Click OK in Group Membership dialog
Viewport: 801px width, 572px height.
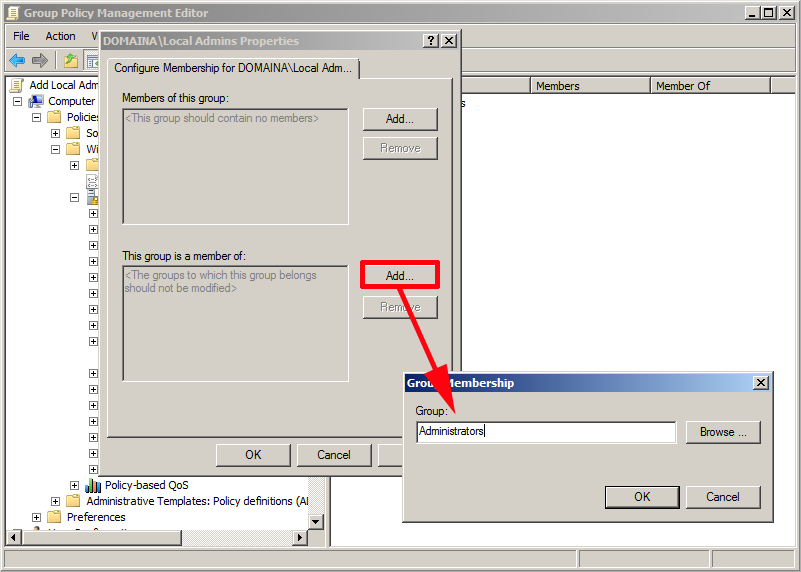642,497
